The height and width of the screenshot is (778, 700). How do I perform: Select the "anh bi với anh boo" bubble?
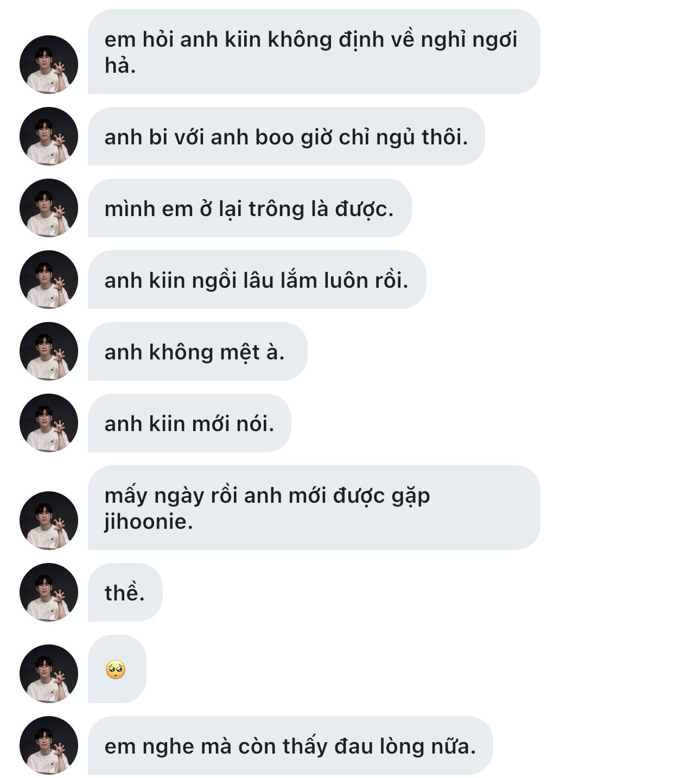[x=286, y=137]
